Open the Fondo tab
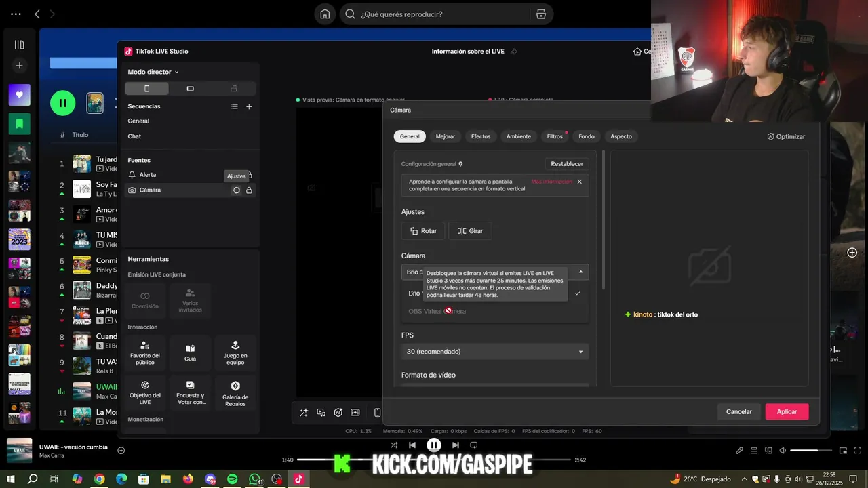Viewport: 868px width, 488px height. [x=587, y=136]
